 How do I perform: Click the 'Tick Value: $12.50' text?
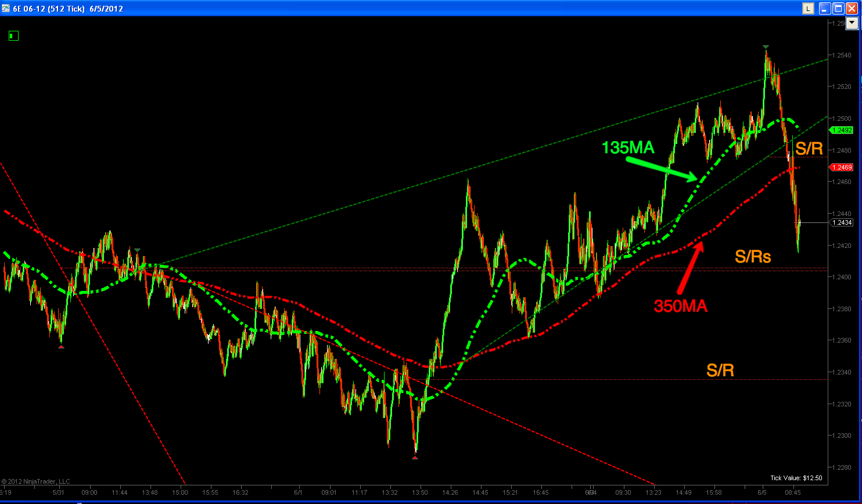pyautogui.click(x=796, y=478)
